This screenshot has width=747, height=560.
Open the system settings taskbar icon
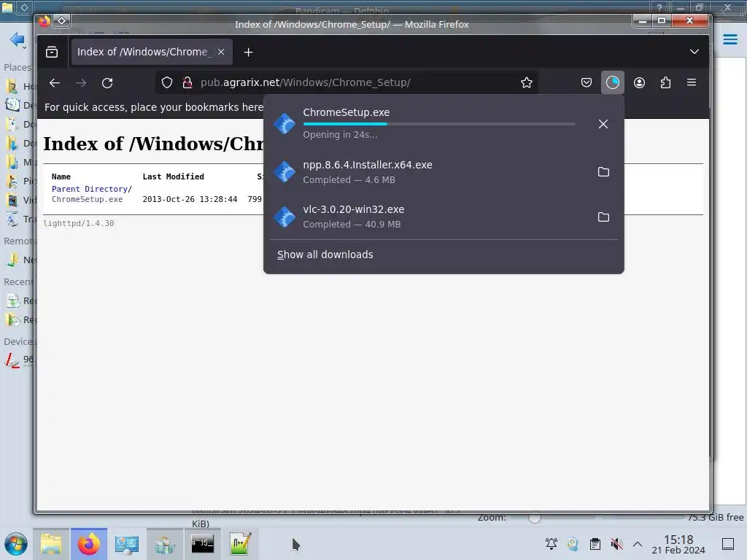tap(127, 544)
